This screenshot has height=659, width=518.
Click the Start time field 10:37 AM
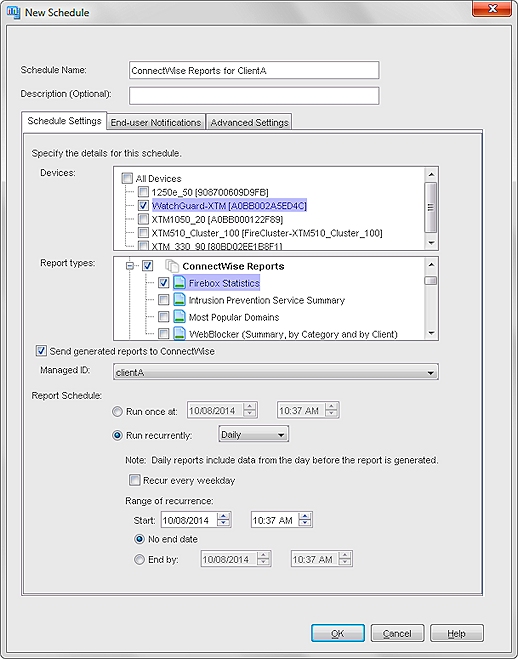pos(275,520)
